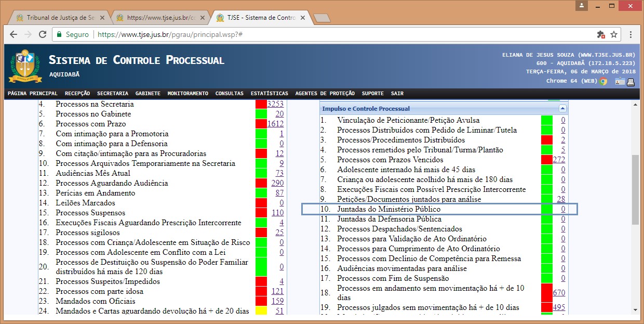
Task: Open the 272 Processos com Prazos Vencidos link
Action: 559,160
